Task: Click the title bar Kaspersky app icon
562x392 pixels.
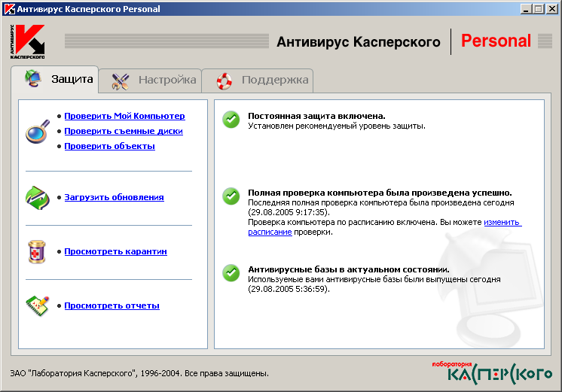Action: [x=9, y=9]
